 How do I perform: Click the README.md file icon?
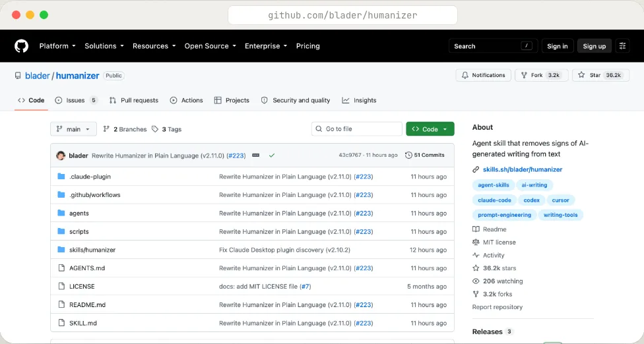coord(61,304)
